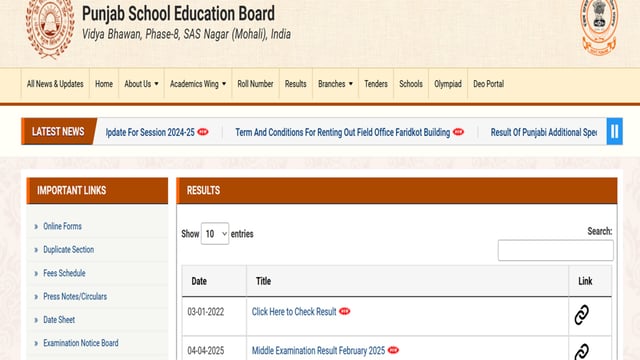Open the Olympiad menu item
This screenshot has height=360, width=640.
tap(448, 84)
